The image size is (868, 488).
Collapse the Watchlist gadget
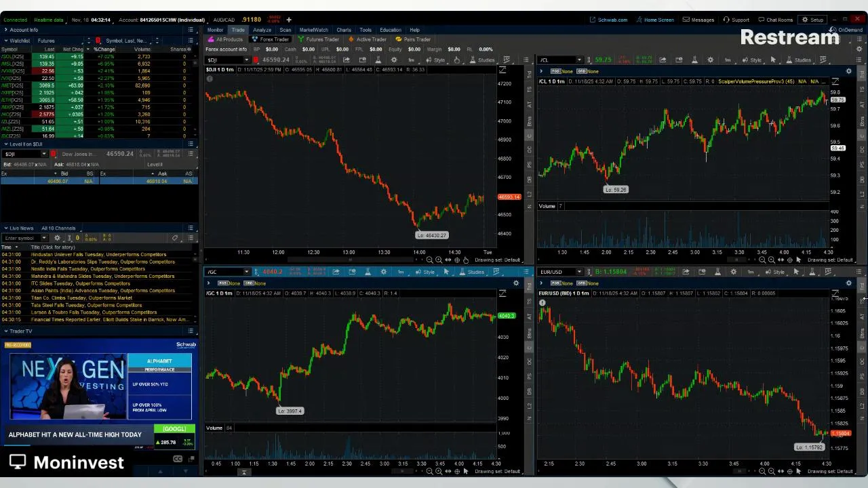pos(5,41)
